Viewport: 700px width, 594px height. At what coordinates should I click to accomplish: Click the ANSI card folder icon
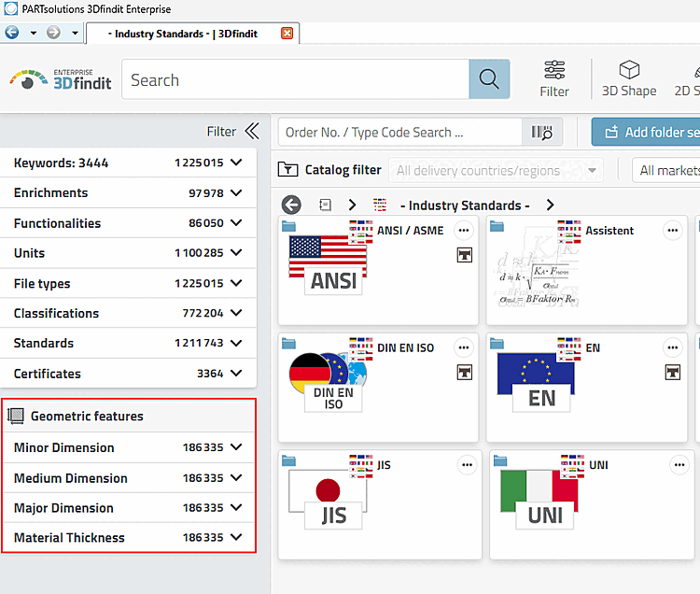pos(288,226)
